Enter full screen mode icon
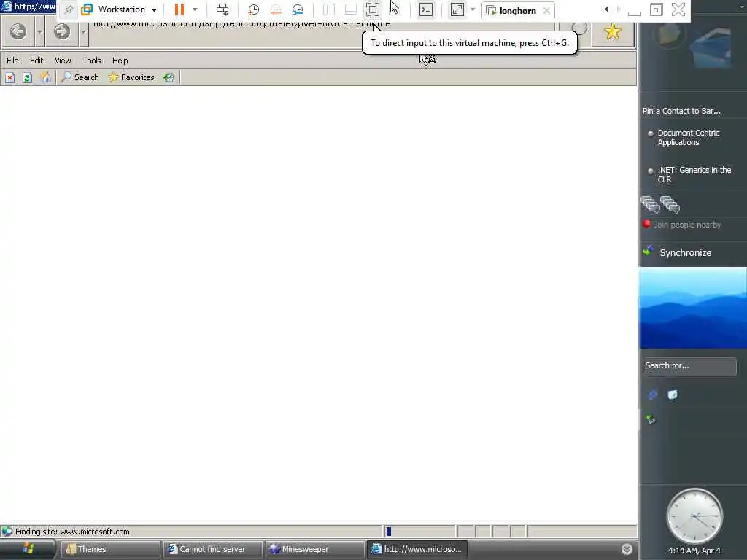 [373, 9]
